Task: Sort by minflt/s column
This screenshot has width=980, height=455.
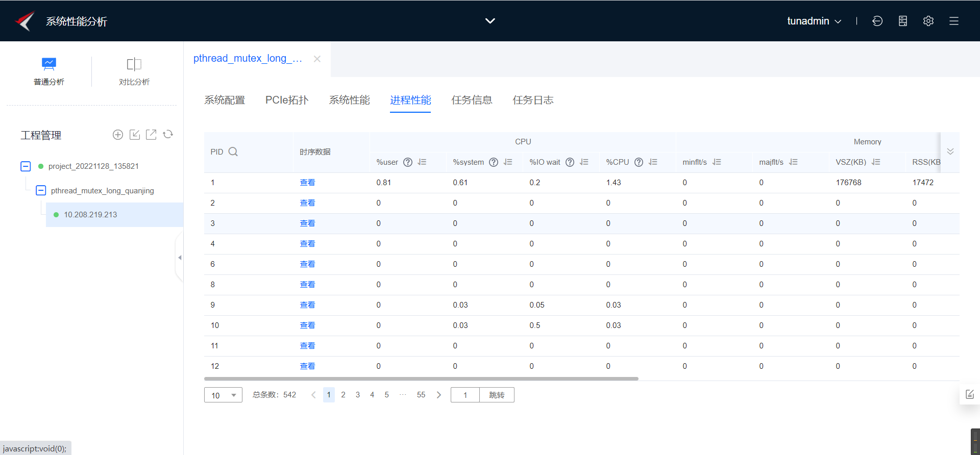Action: [717, 162]
